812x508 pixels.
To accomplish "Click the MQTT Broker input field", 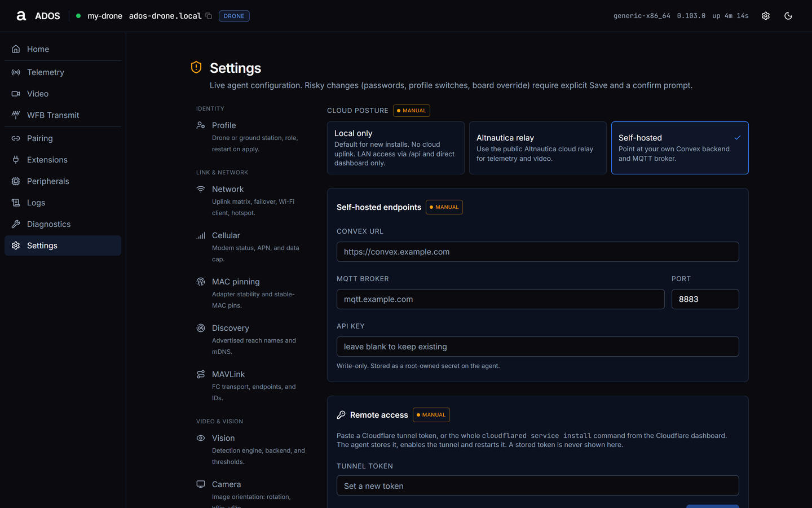I will [501, 299].
